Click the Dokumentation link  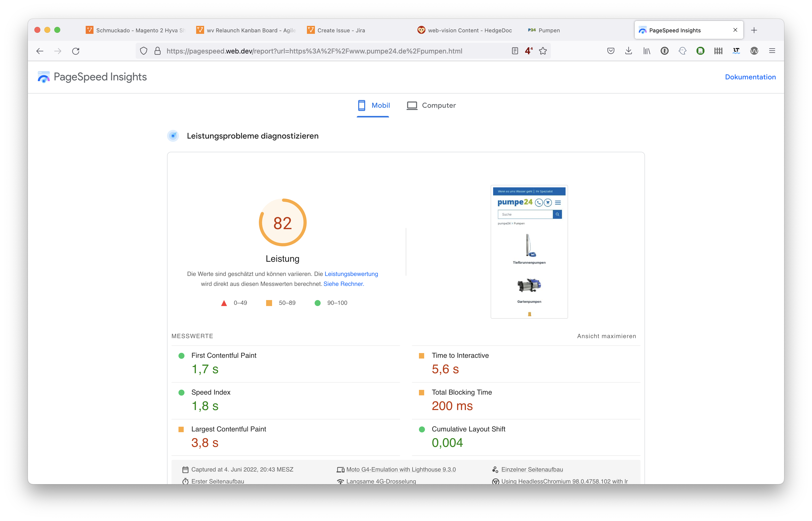pyautogui.click(x=751, y=76)
